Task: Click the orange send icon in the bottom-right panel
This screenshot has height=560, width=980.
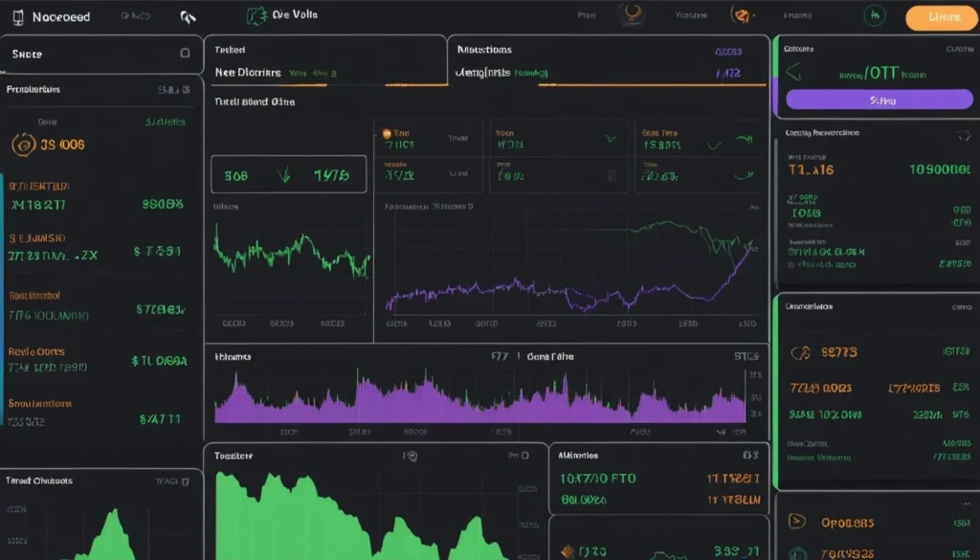Action: [797, 520]
